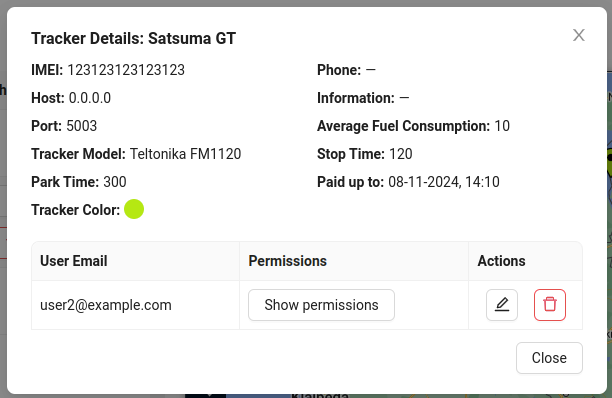Click the pencil edit icon for user2@example.com
This screenshot has height=398, width=612.
[502, 305]
